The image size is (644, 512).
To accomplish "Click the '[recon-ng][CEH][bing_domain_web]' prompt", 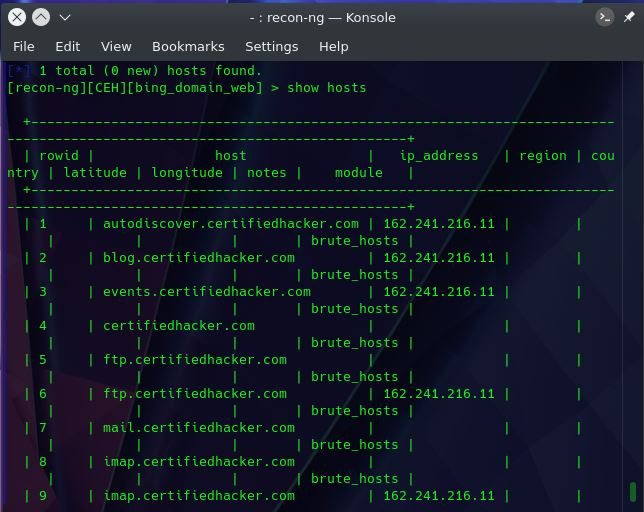I will coord(135,87).
